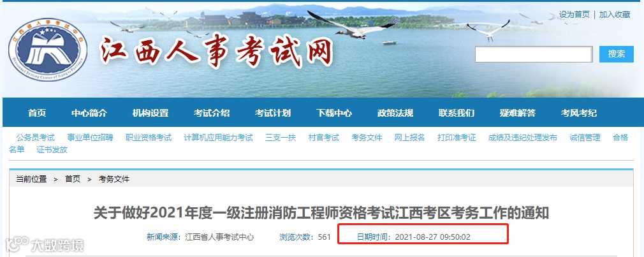
Task: Click the Jiangxi personnel exam center logo
Action: (x=48, y=49)
